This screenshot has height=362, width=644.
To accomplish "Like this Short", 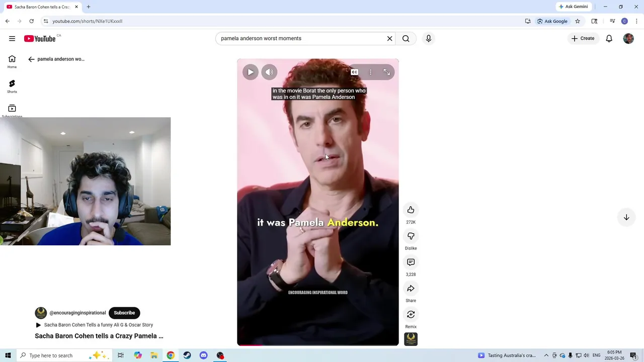I will coord(411,210).
